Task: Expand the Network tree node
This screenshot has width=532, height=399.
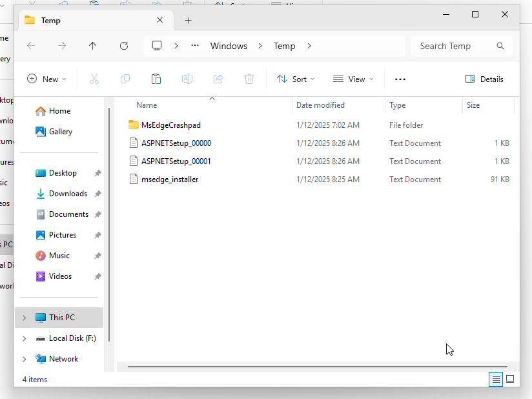Action: click(24, 359)
